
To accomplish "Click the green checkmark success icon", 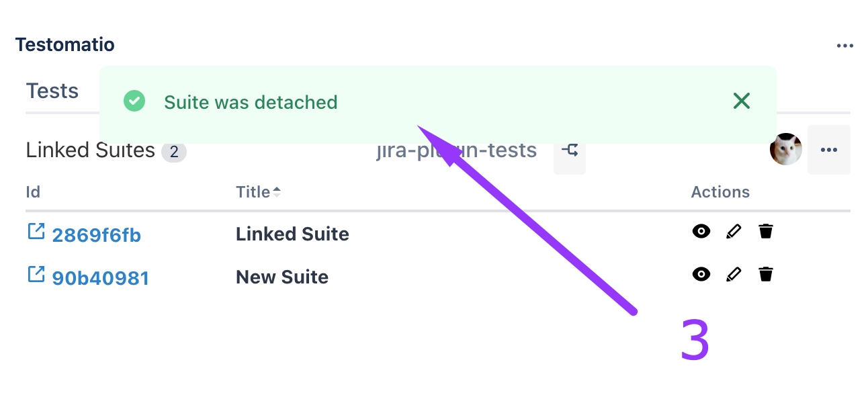I will [134, 101].
